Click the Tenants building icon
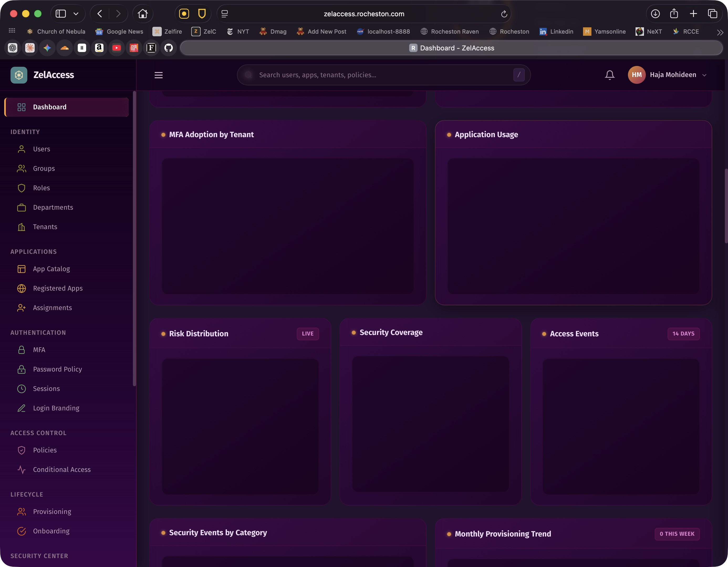The image size is (728, 567). click(x=22, y=227)
